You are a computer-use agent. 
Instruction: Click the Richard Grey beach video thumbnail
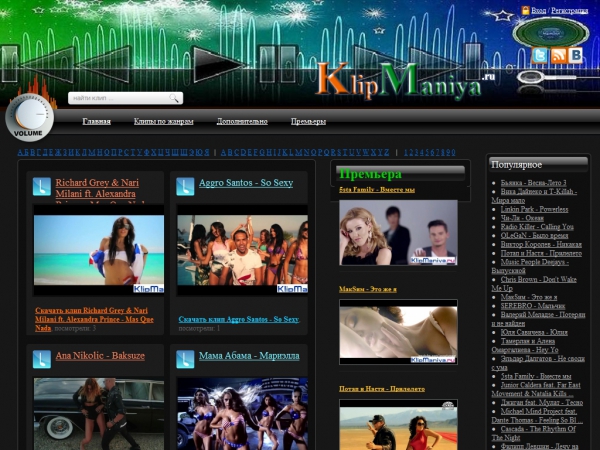pyautogui.click(x=99, y=250)
